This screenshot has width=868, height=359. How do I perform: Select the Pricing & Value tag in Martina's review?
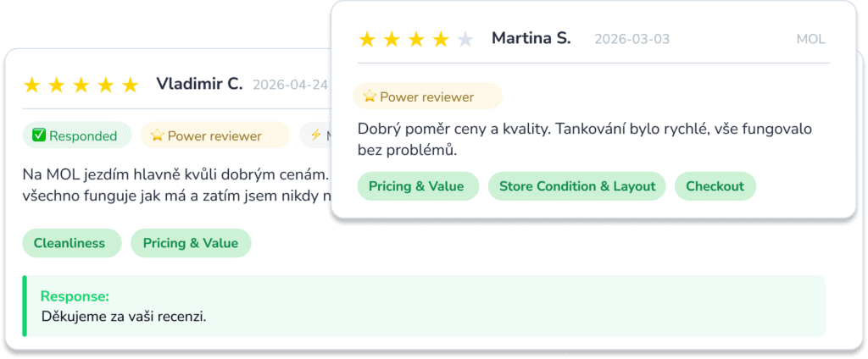(416, 186)
